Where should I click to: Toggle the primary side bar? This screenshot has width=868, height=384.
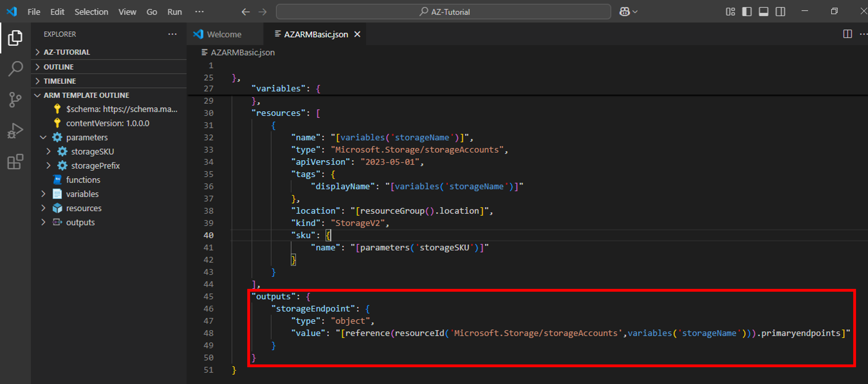(747, 12)
